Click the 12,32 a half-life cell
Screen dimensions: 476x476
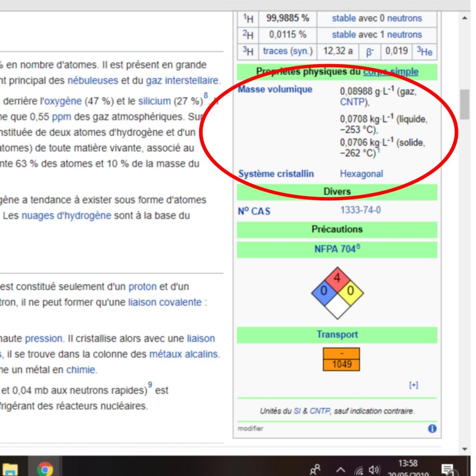337,51
